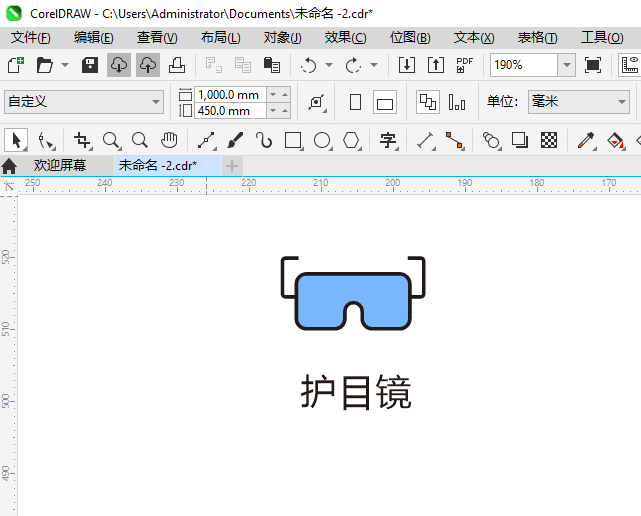Image resolution: width=641 pixels, height=516 pixels.
Task: Open the 表格(T) menu
Action: [537, 38]
